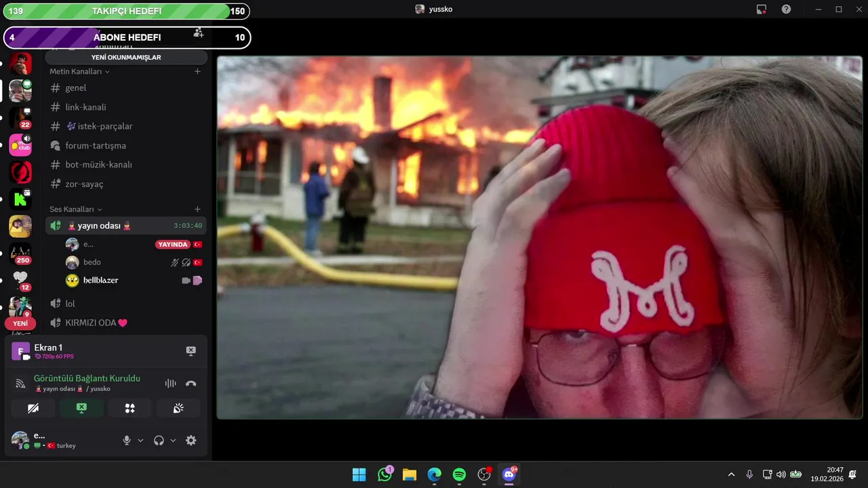Open the activities launcher button
This screenshot has width=868, height=488.
point(130,408)
